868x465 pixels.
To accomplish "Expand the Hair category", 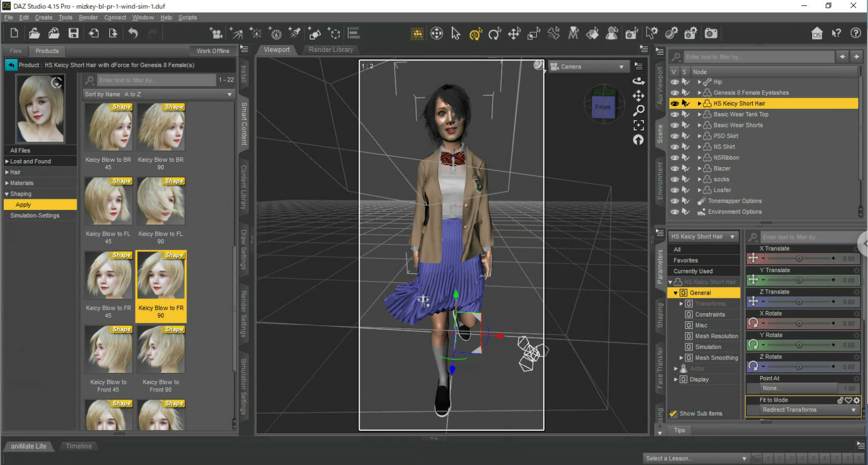I will click(7, 172).
